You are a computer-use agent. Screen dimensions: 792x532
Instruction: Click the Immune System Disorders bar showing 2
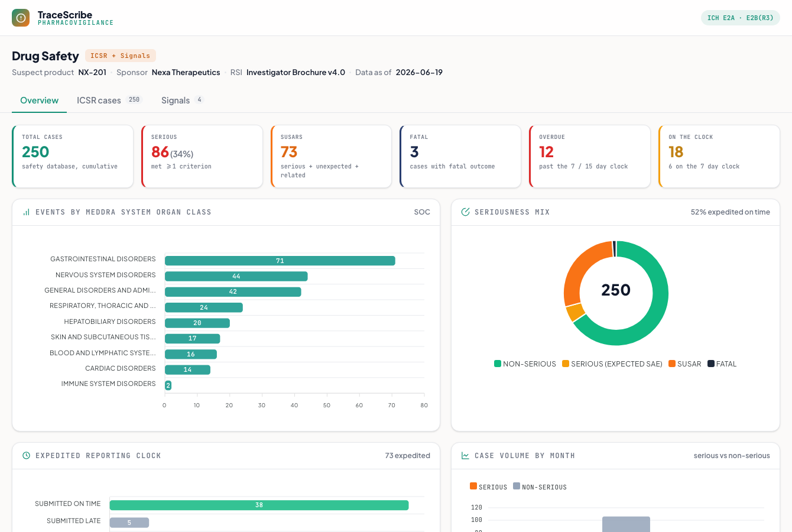[x=168, y=385]
